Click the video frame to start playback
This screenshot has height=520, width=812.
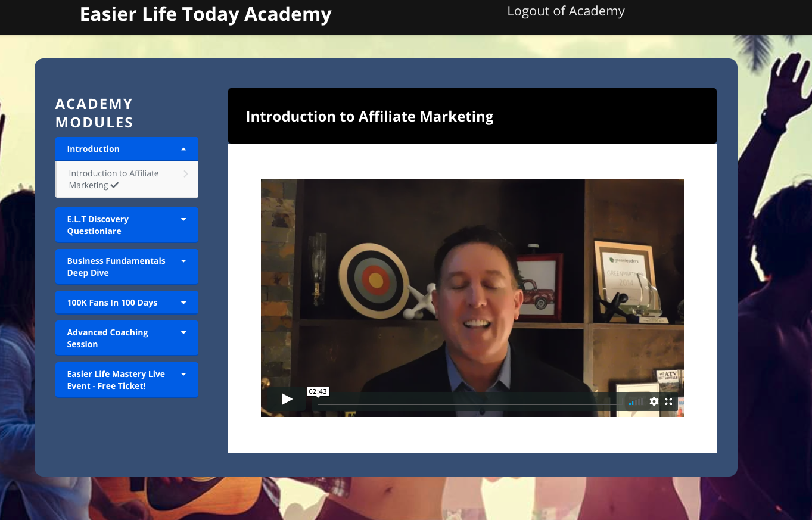[x=472, y=286]
